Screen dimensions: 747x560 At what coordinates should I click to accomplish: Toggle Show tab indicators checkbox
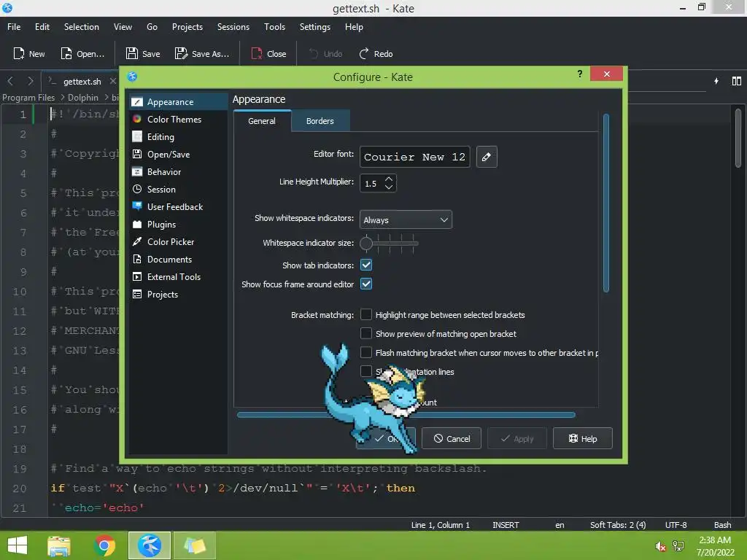click(x=366, y=265)
